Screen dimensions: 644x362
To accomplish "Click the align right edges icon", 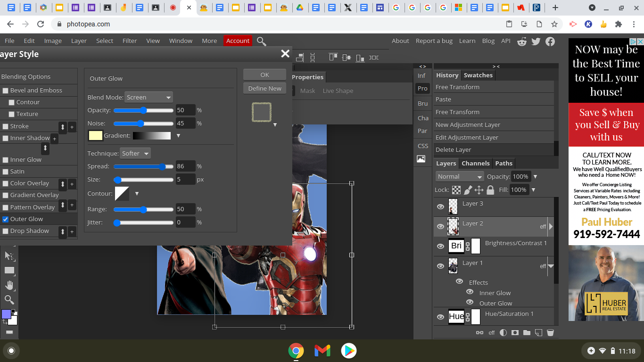I will [299, 57].
